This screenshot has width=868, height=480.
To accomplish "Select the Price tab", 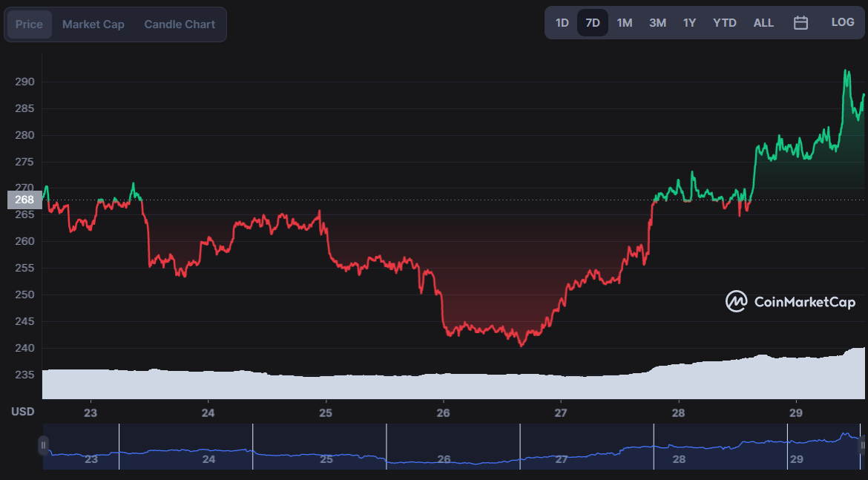I will coord(30,24).
